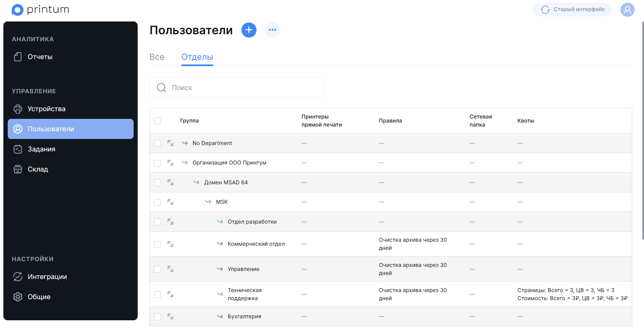644x328 pixels.
Task: Collapse the Организация ООО Принтум branch arrow
Action: tap(185, 162)
